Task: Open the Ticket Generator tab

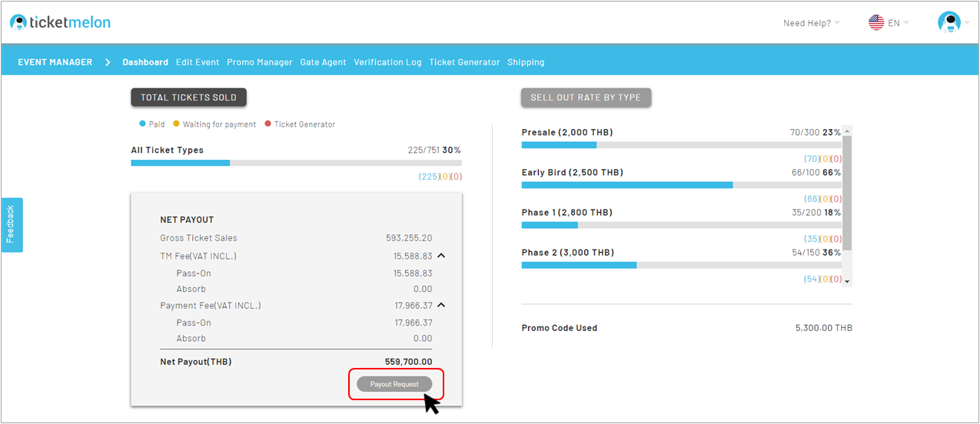Action: click(x=464, y=62)
